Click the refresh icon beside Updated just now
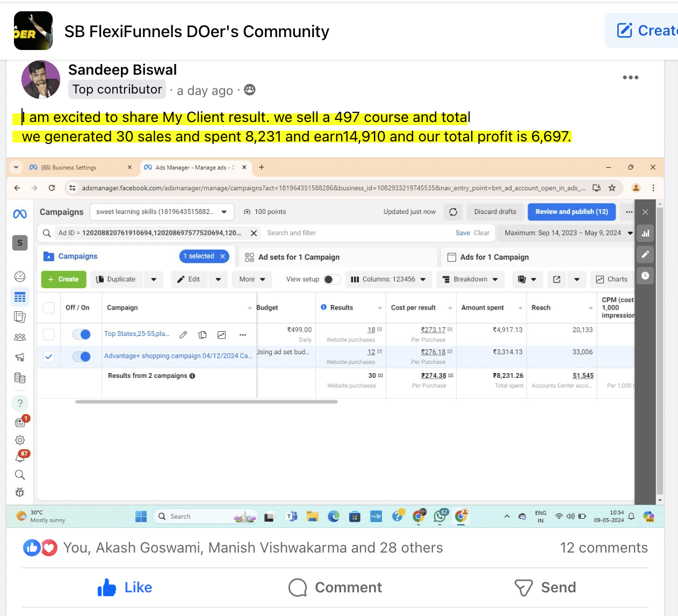678x616 pixels. coord(453,212)
